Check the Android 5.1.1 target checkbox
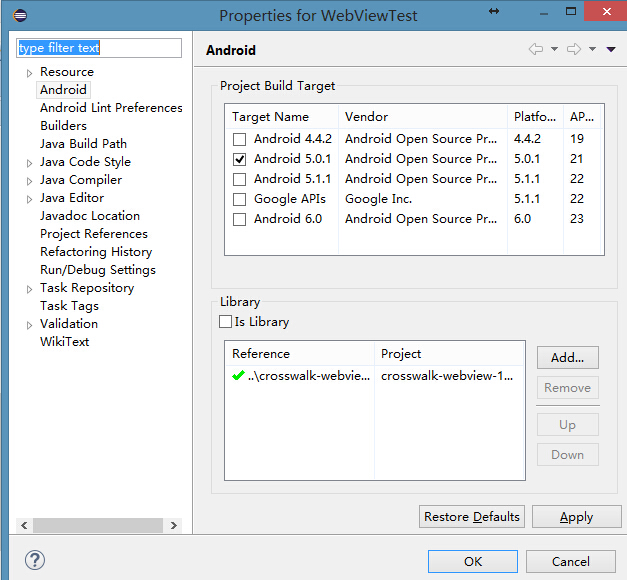Viewport: 627px width, 580px height. click(x=239, y=179)
